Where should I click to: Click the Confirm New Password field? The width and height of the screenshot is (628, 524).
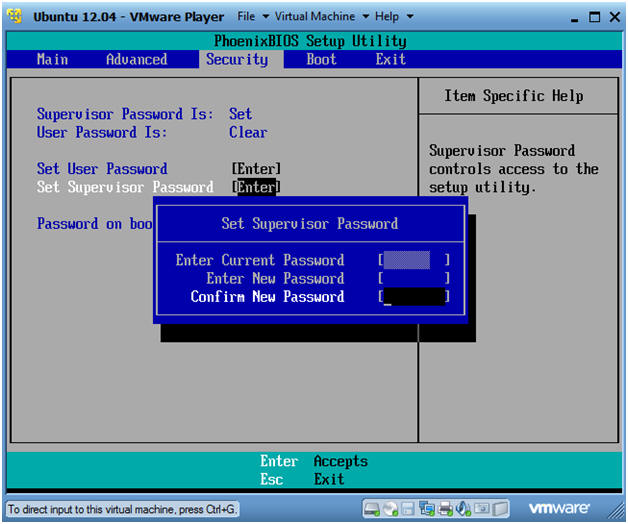414,297
